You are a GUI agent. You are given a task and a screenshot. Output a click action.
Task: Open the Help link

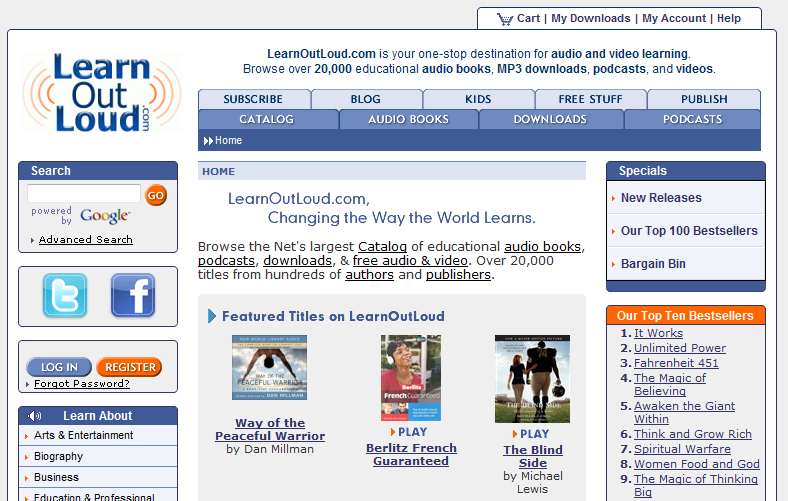pyautogui.click(x=729, y=19)
